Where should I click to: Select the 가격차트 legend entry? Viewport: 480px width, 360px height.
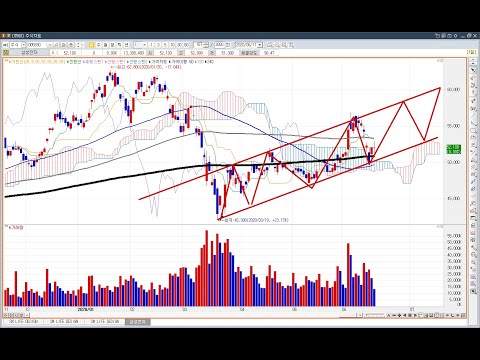click(159, 62)
